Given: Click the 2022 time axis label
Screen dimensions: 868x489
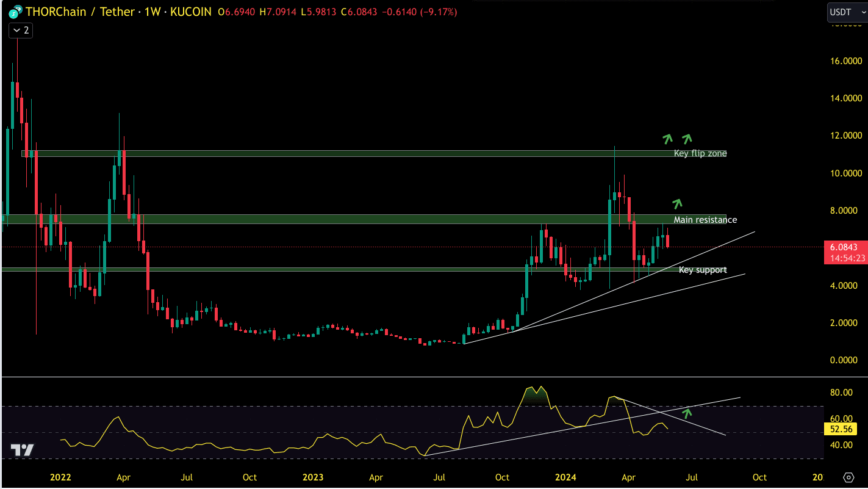Looking at the screenshot, I should click(x=60, y=477).
